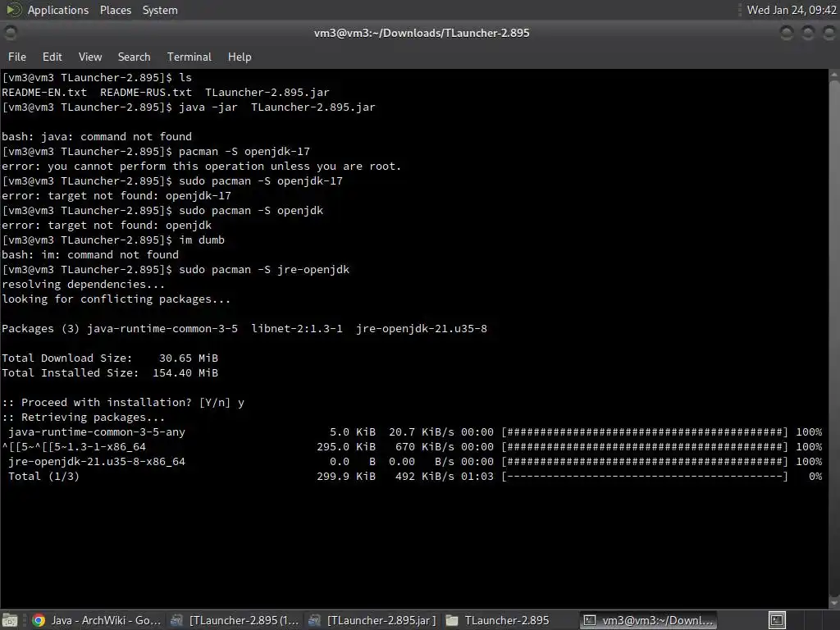Click the jre-openjdk-21.u35-8-x86_64 progress bar
The image size is (840, 630).
point(645,461)
